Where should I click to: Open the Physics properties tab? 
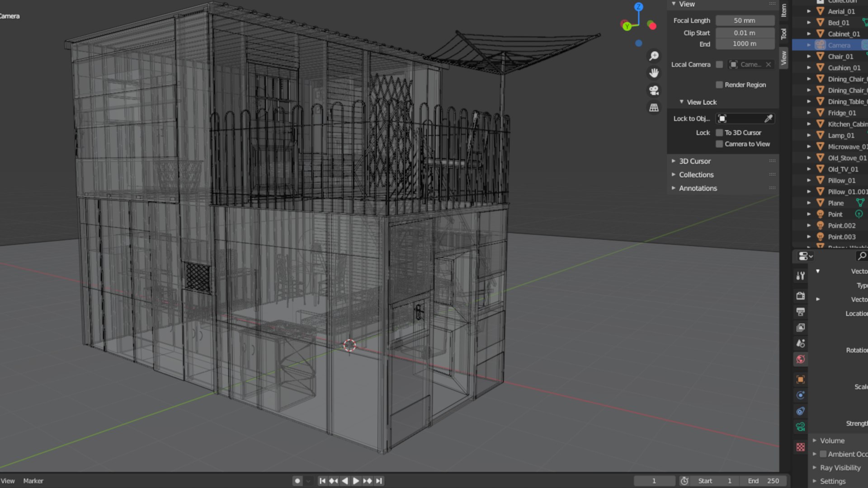click(800, 395)
